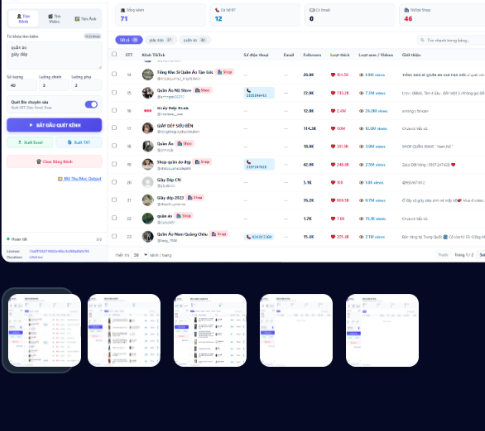Click the Tổng kênh card showing 71
The image size is (485, 431).
(160, 15)
